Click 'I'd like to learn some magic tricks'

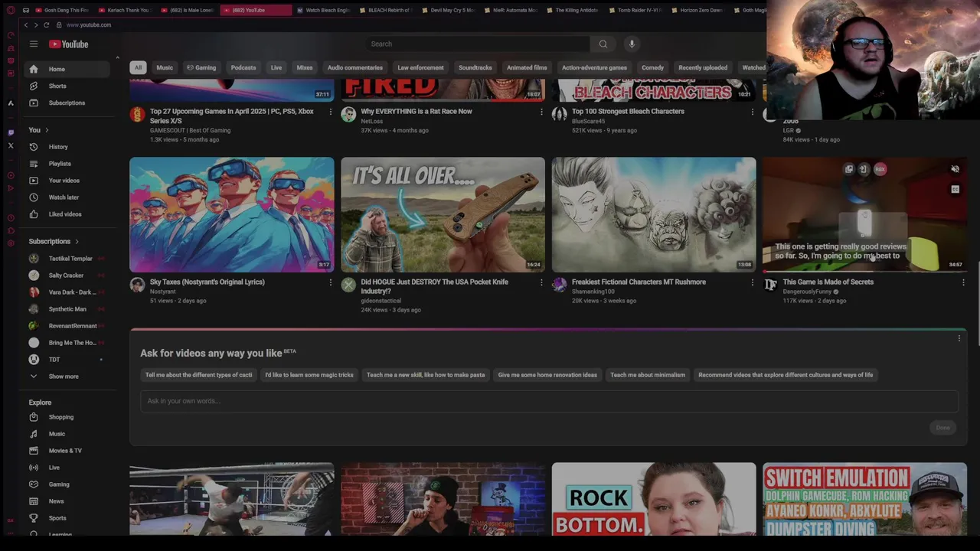point(309,375)
